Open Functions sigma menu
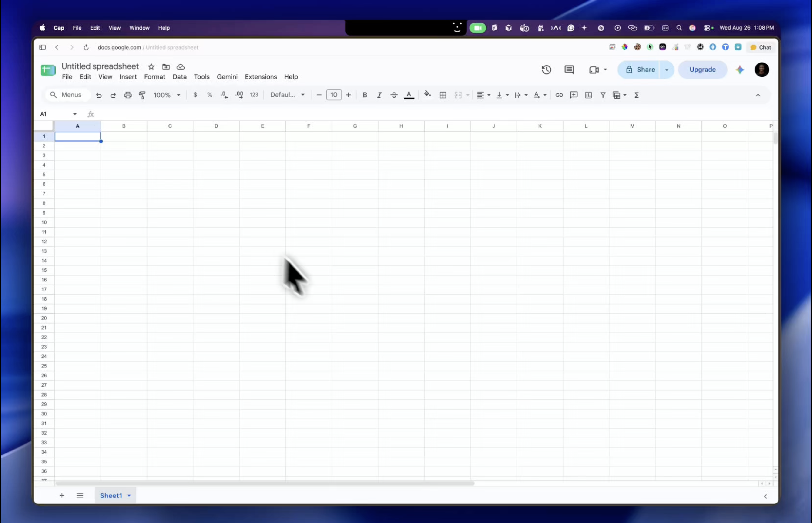The height and width of the screenshot is (523, 812). 637,95
